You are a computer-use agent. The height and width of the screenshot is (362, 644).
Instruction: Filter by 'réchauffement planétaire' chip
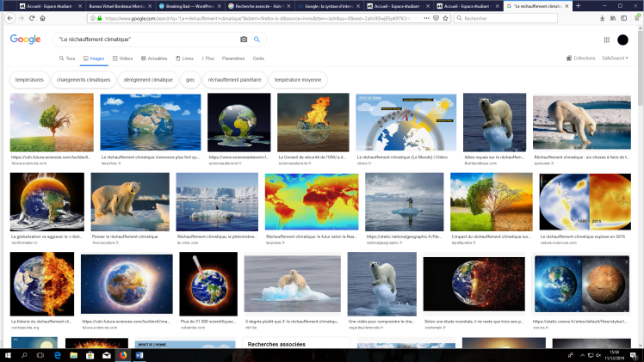(x=234, y=79)
